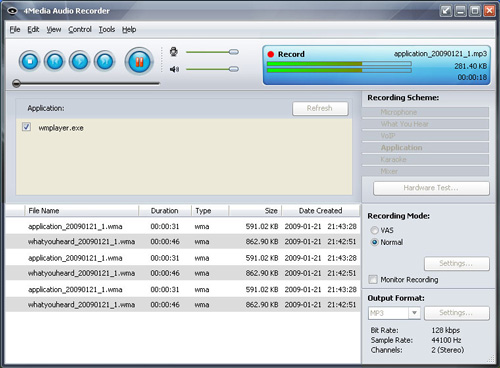Click the speaker volume icon

174,69
